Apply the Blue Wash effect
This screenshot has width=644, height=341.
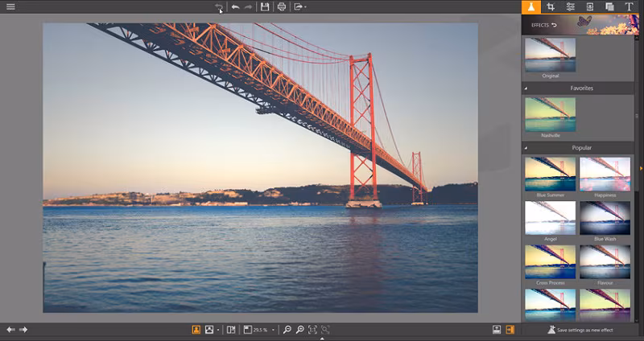click(605, 218)
